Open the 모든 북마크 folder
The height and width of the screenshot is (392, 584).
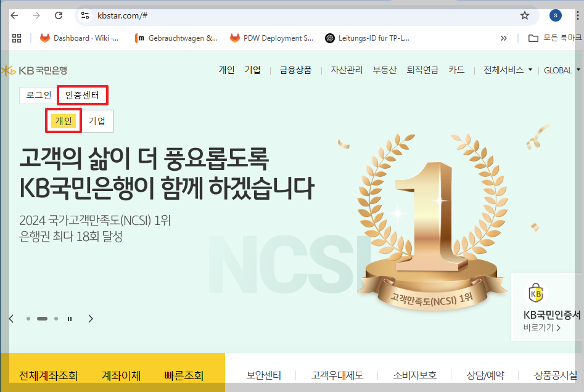coord(555,38)
